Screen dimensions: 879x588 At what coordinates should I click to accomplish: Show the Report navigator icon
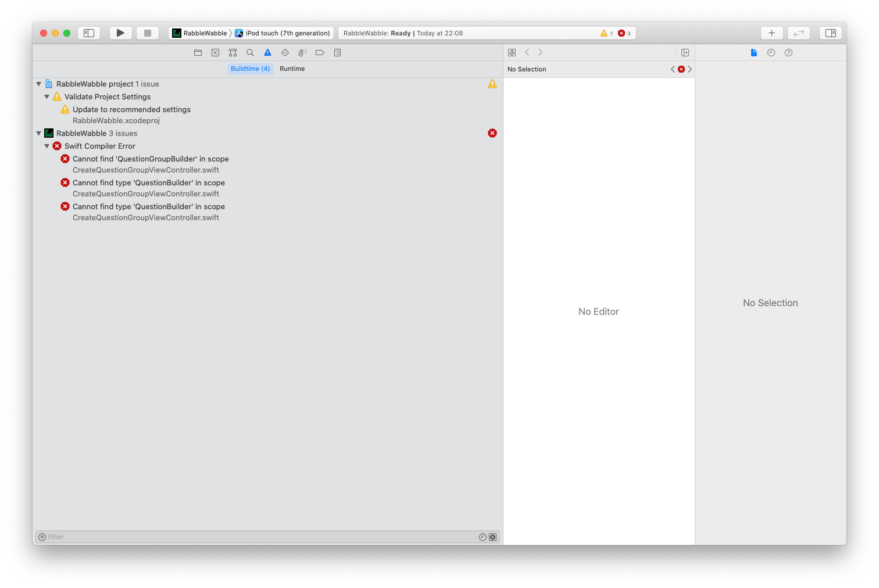(x=337, y=52)
